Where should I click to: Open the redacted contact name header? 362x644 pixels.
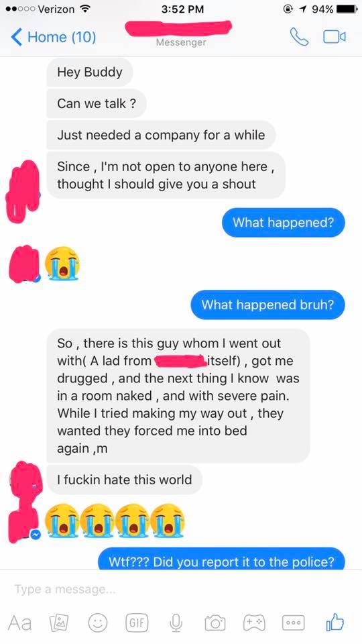pyautogui.click(x=179, y=27)
